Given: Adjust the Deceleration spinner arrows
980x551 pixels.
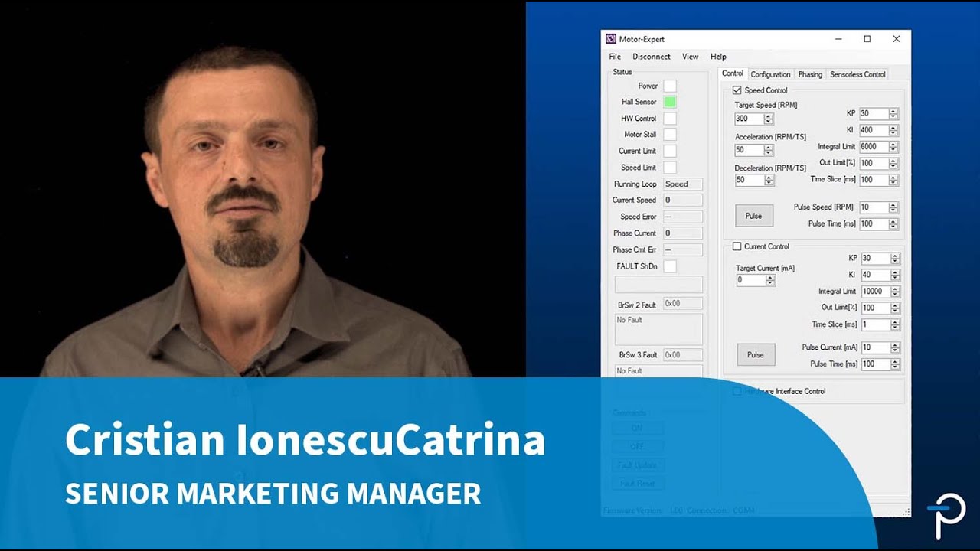Looking at the screenshot, I should point(769,180).
